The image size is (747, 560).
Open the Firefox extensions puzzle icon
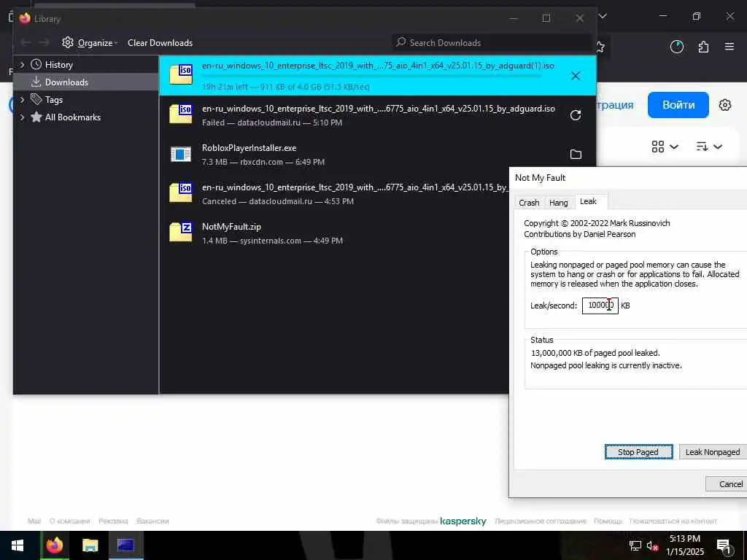tap(703, 47)
